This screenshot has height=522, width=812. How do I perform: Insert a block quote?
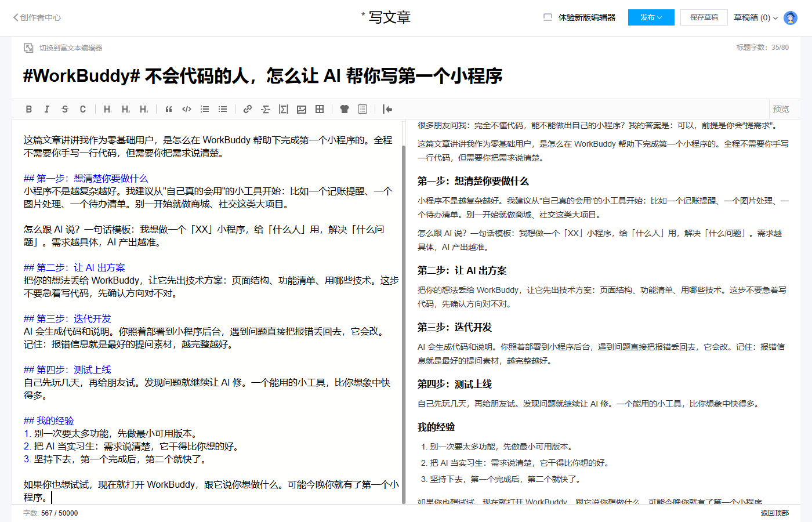[x=169, y=109]
